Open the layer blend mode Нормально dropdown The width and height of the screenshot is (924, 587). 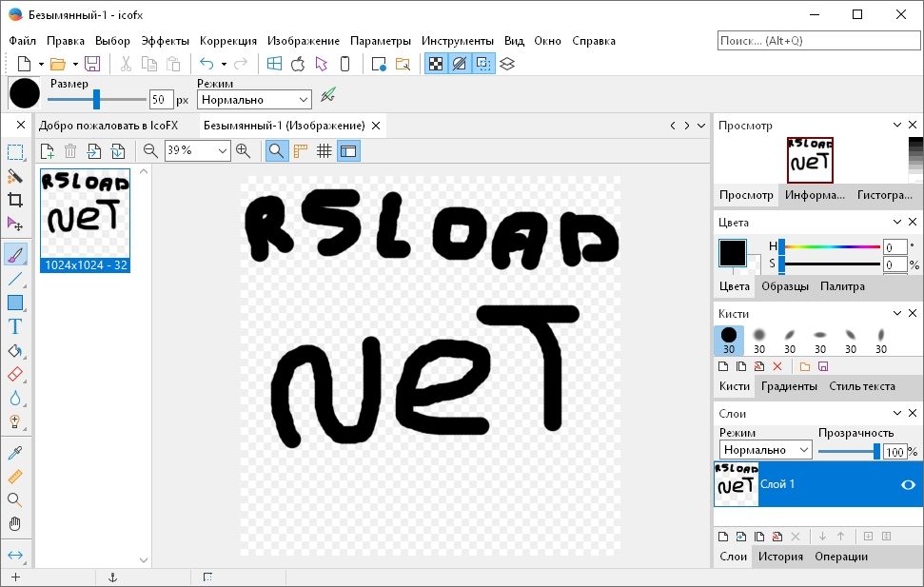pyautogui.click(x=765, y=450)
